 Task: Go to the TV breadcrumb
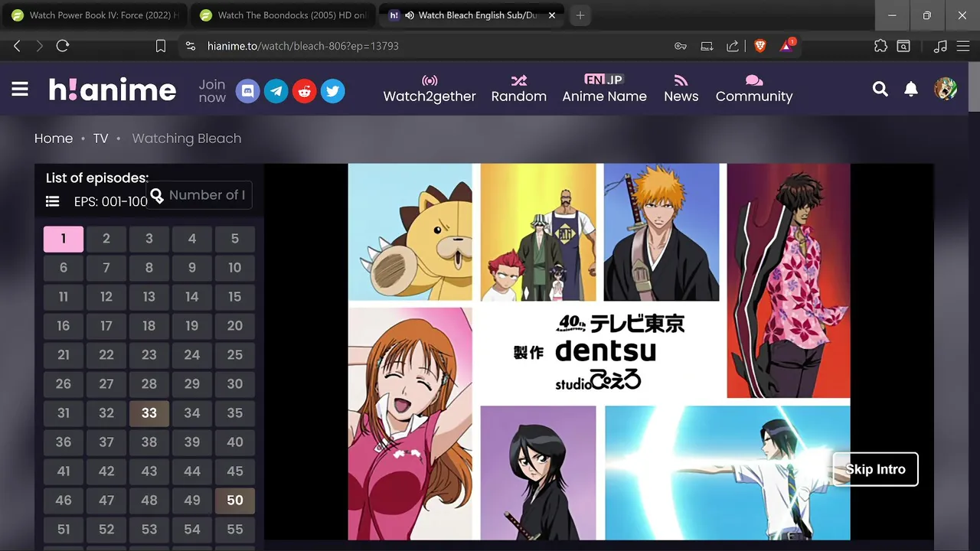pyautogui.click(x=101, y=139)
